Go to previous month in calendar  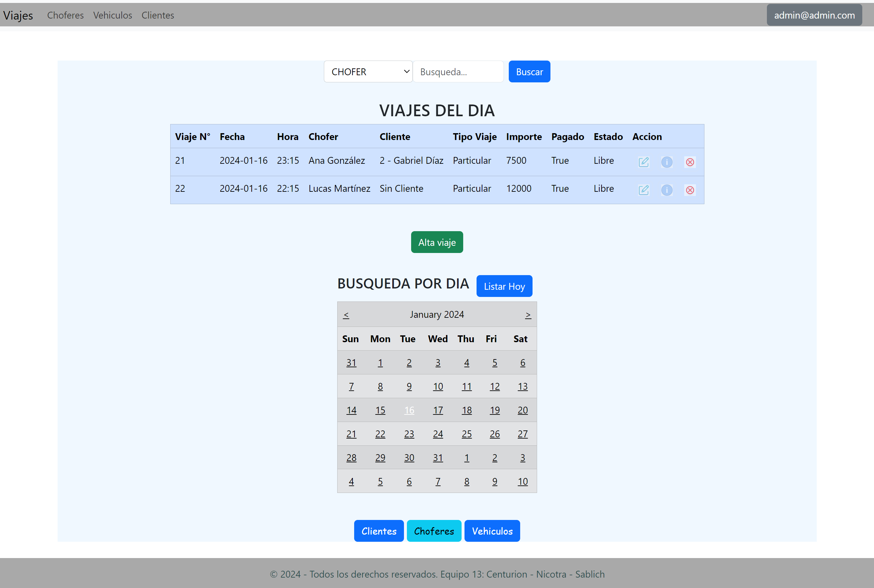pyautogui.click(x=346, y=315)
